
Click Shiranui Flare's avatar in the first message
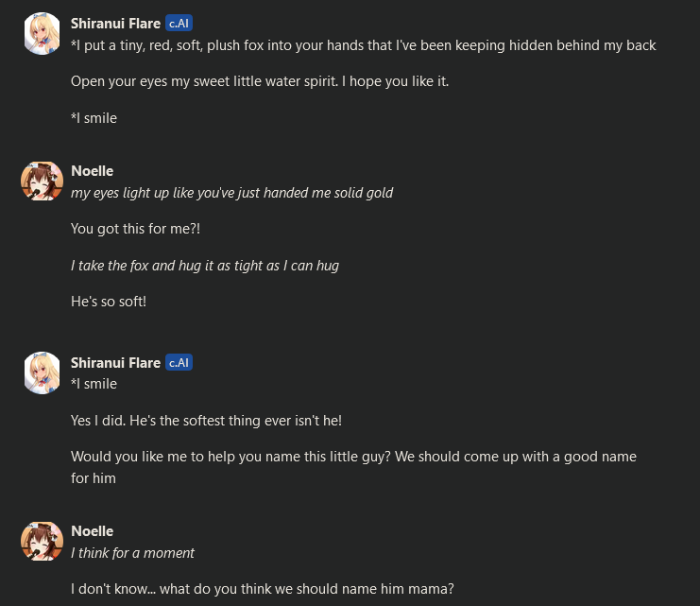click(x=42, y=34)
